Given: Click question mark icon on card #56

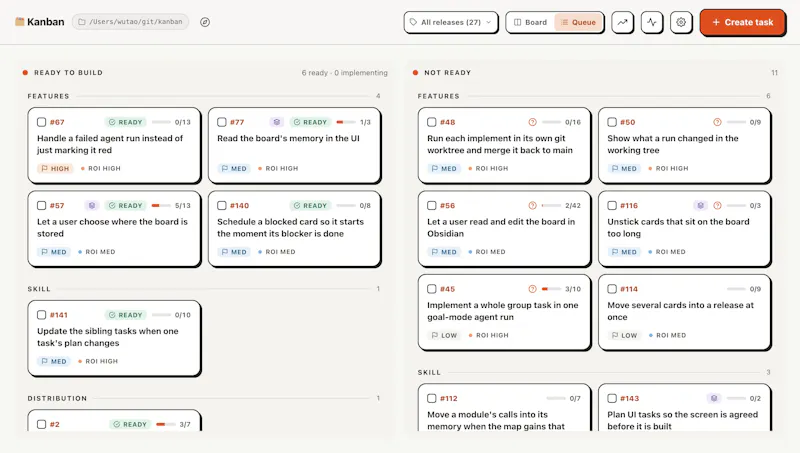Looking at the screenshot, I should (532, 206).
